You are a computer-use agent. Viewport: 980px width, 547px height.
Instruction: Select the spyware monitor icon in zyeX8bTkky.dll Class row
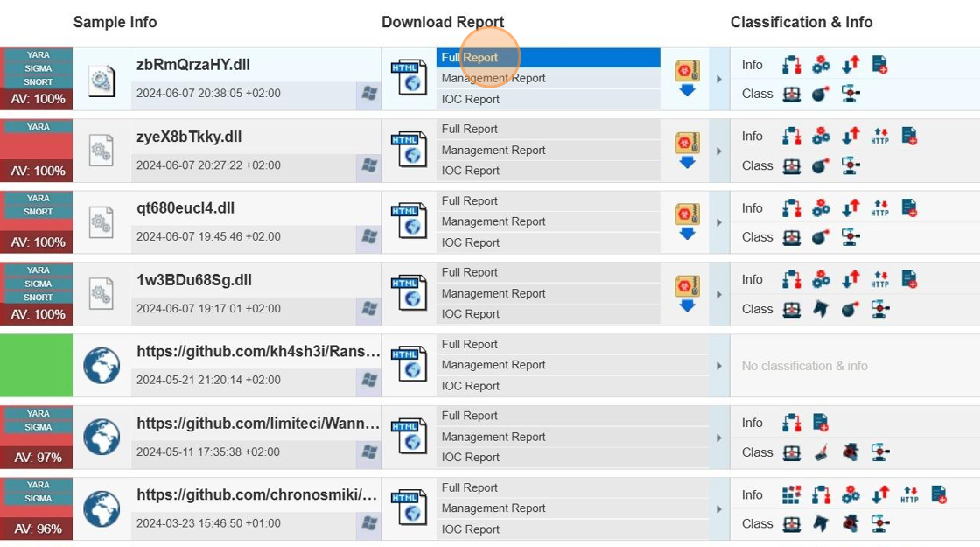point(848,165)
